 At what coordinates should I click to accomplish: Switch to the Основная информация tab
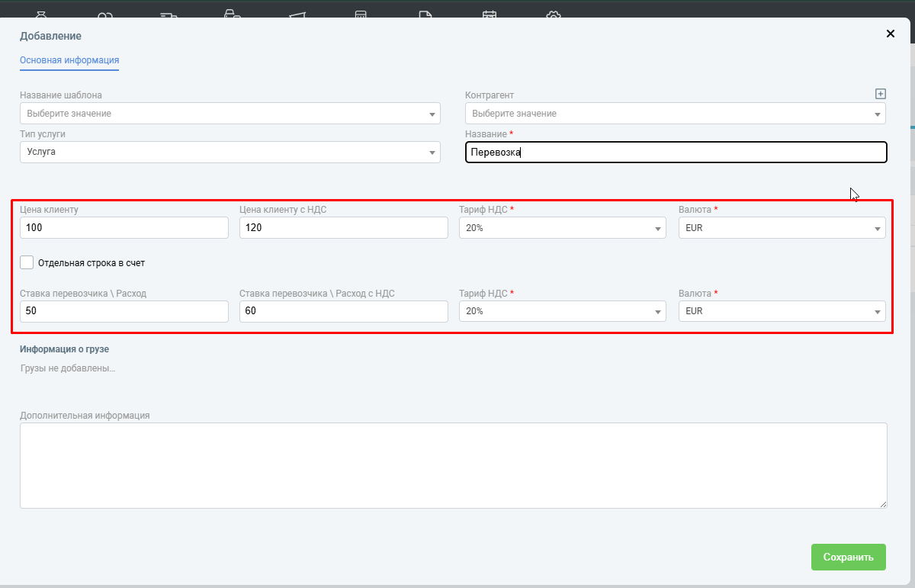69,60
